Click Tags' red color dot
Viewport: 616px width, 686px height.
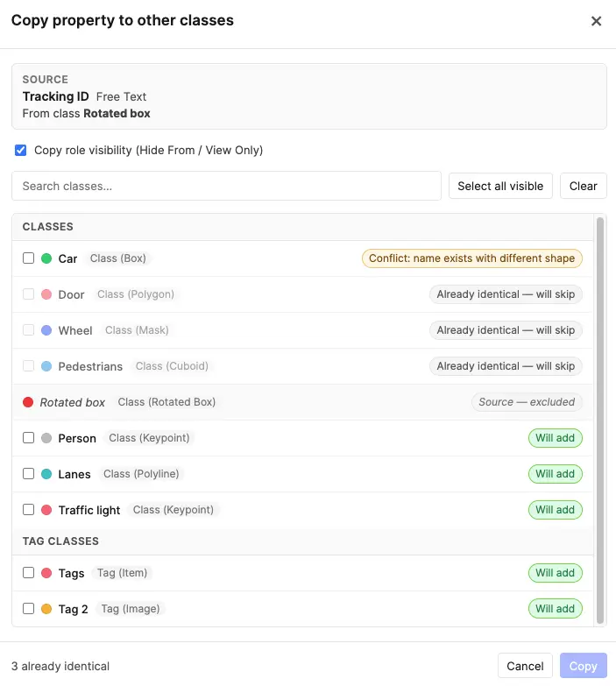coord(46,572)
